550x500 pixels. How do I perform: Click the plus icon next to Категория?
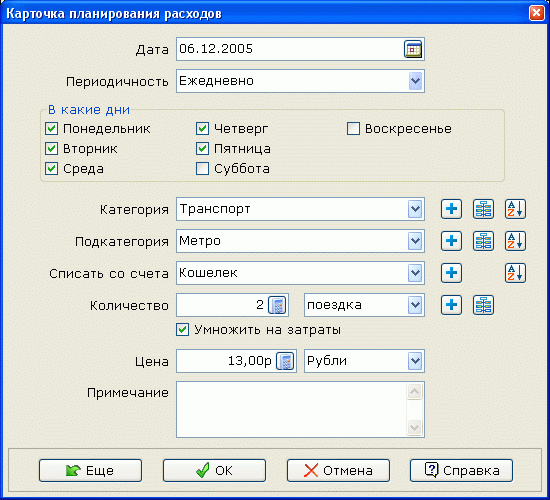click(451, 209)
